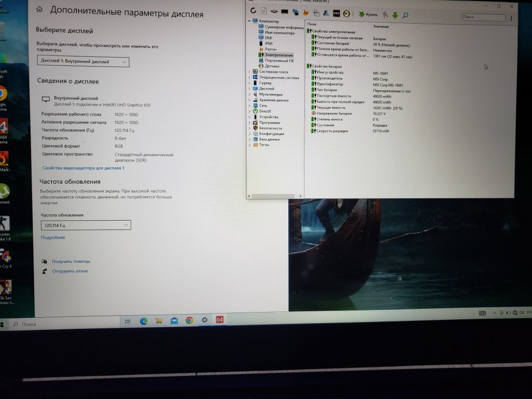Screen dimensions: 532x399
Task: Expand the Операционная система tree node
Action: (x=249, y=78)
